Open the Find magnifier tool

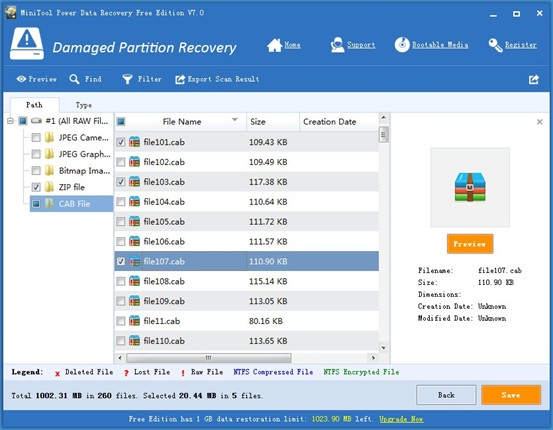pos(74,79)
